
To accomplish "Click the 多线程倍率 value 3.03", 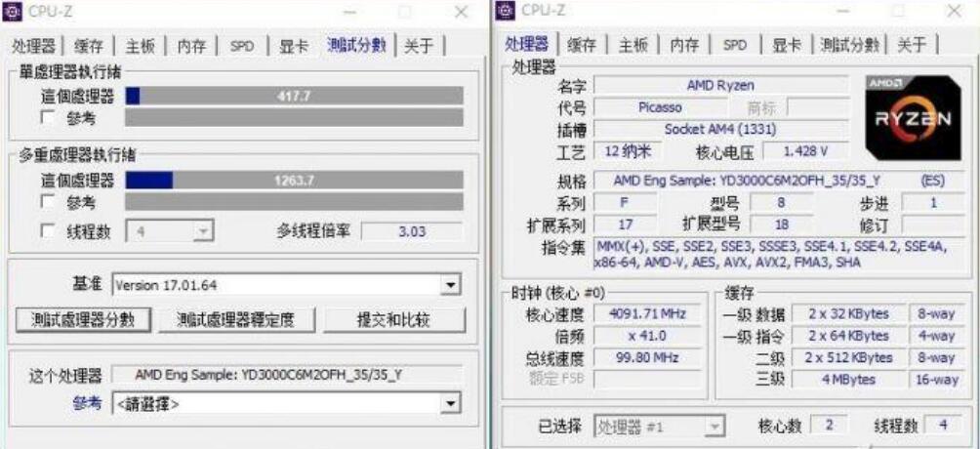I will 413,231.
